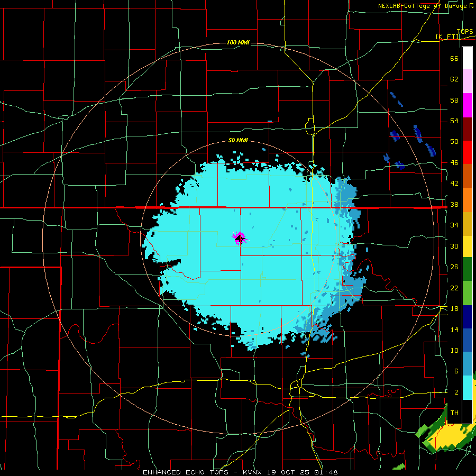The image size is (476, 476).
Task: Click the legend value 14
Action: [454, 329]
